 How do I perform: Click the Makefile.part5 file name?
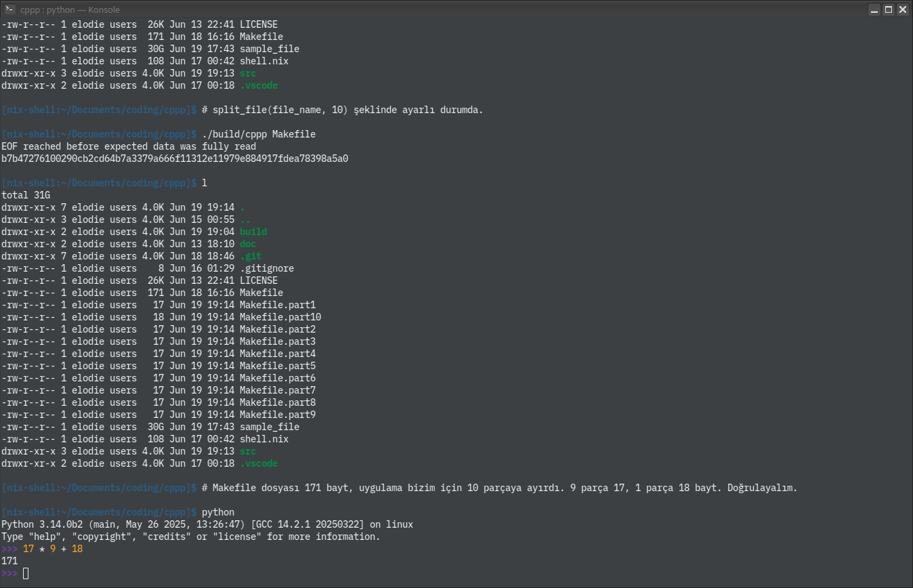pos(277,366)
